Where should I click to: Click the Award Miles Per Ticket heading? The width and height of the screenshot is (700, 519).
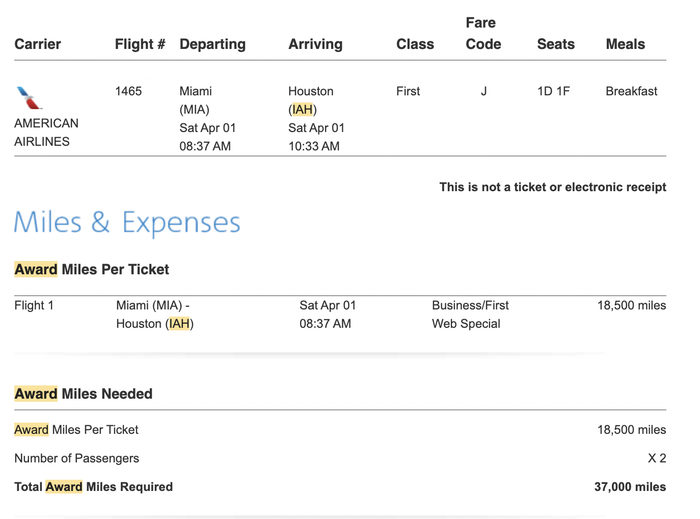pos(92,269)
